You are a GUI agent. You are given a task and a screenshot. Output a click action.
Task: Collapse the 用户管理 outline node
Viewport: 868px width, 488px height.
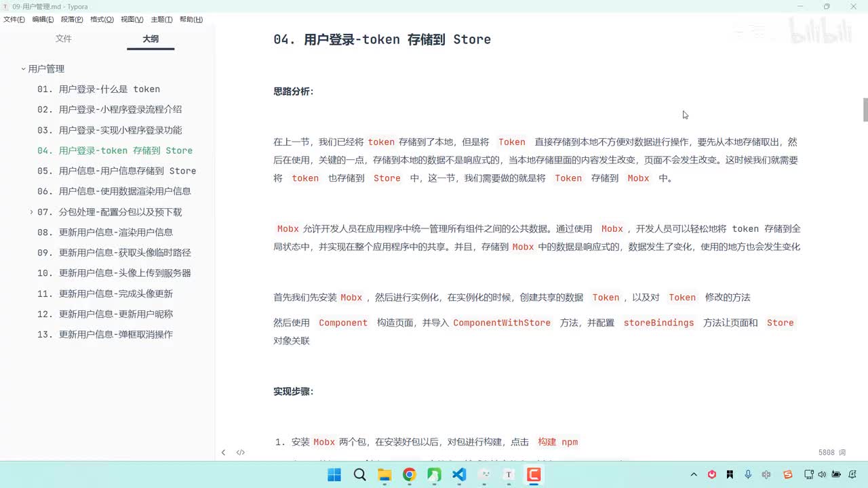click(x=23, y=69)
